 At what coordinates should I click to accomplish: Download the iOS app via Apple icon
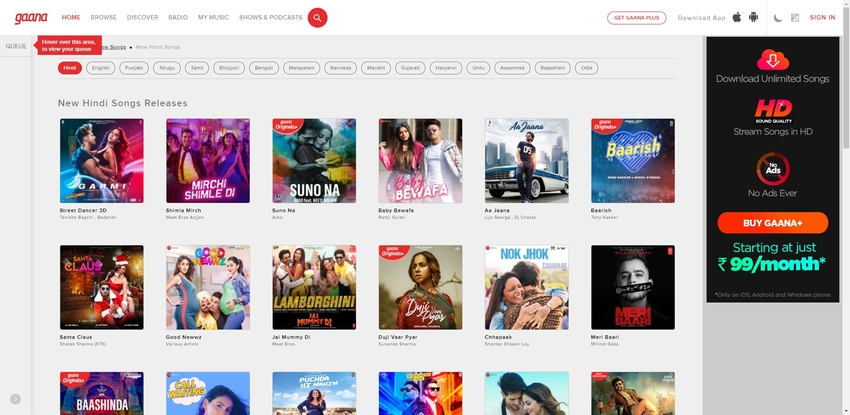click(737, 17)
